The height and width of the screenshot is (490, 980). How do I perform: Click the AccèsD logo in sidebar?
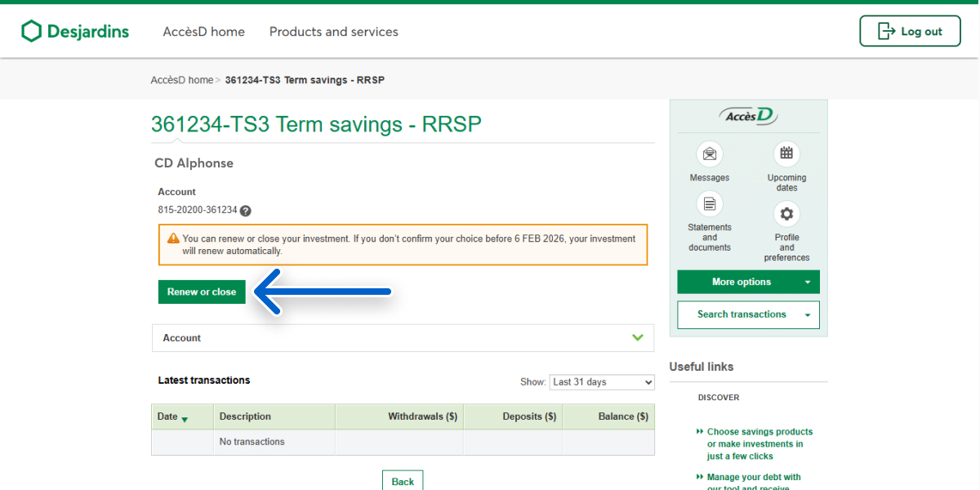[748, 116]
